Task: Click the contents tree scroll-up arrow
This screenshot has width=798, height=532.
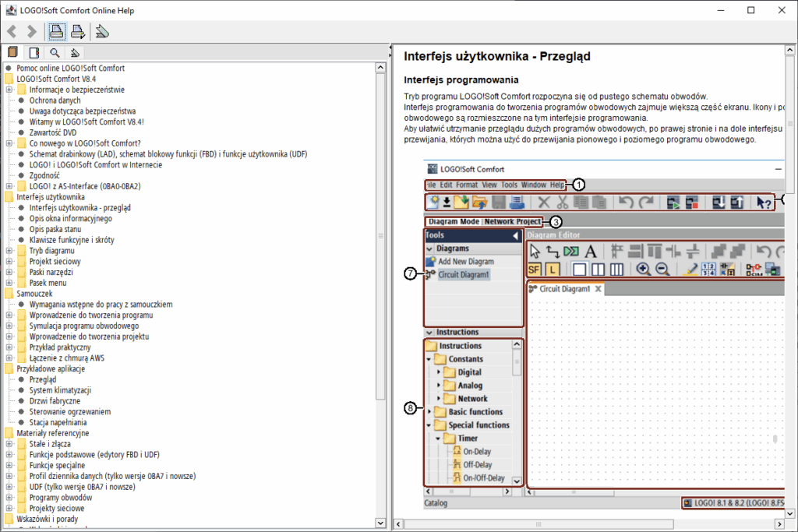Action: pos(380,67)
